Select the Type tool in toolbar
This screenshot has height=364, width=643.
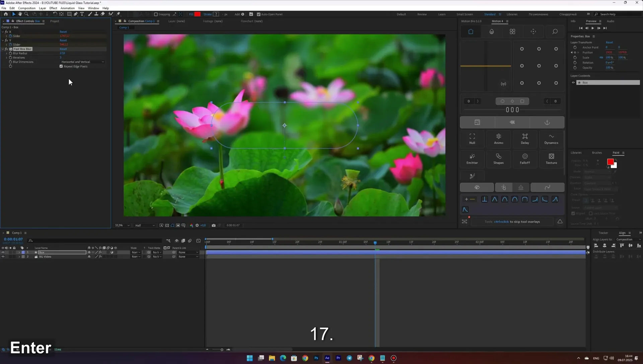(x=82, y=14)
